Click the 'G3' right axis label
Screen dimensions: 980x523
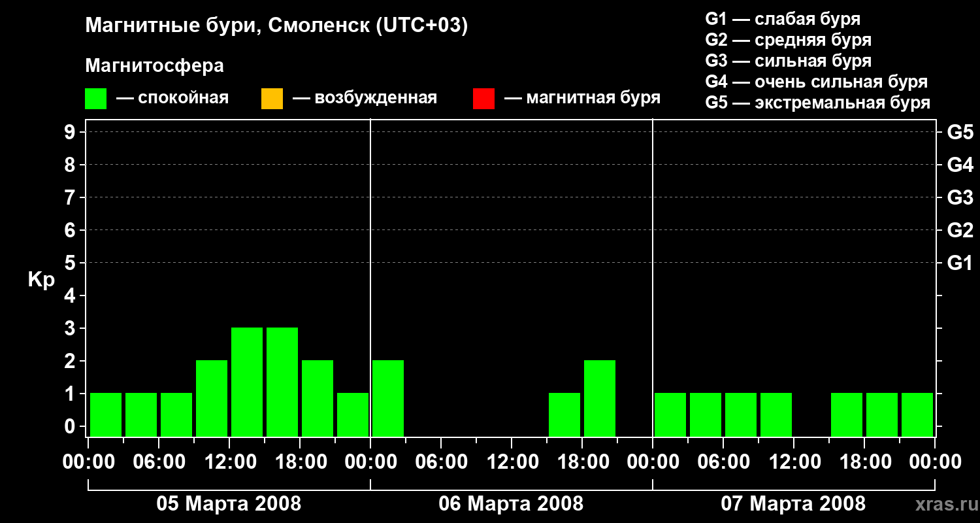(960, 197)
